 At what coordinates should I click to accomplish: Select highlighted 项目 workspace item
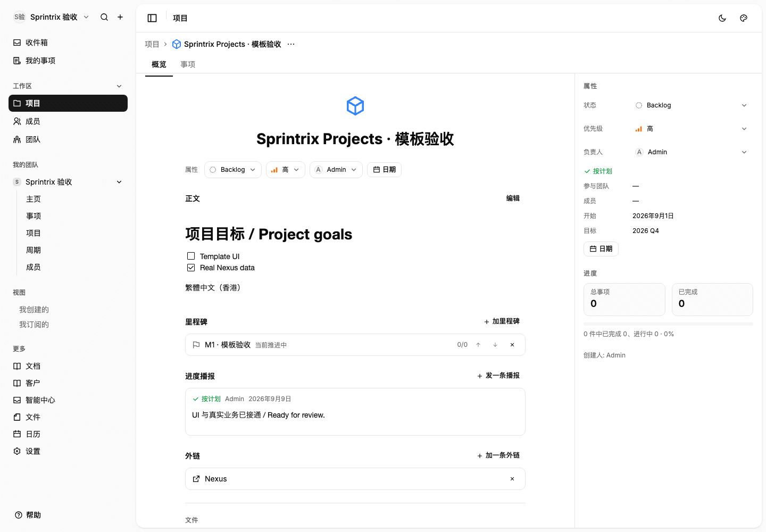pos(68,103)
